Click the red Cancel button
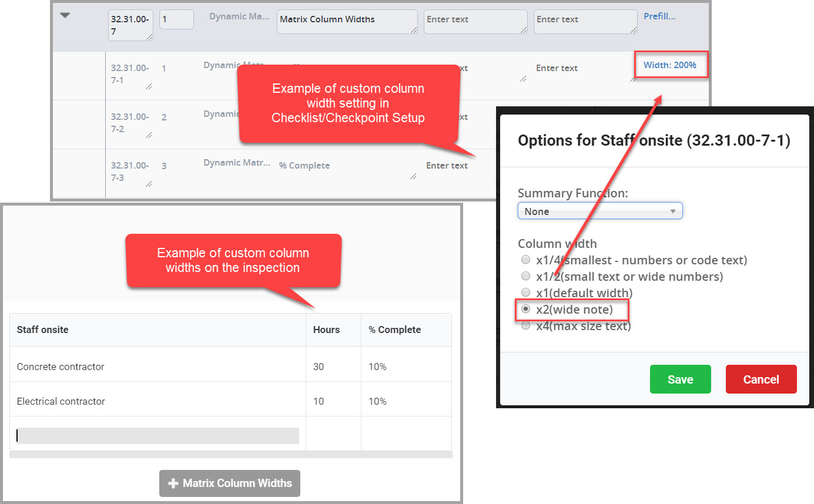Screen dimensions: 814x504 click(761, 379)
